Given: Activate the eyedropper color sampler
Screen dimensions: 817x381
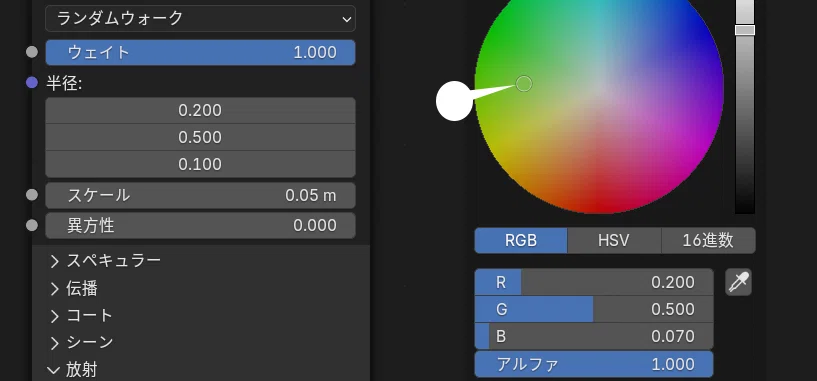Looking at the screenshot, I should click(738, 282).
